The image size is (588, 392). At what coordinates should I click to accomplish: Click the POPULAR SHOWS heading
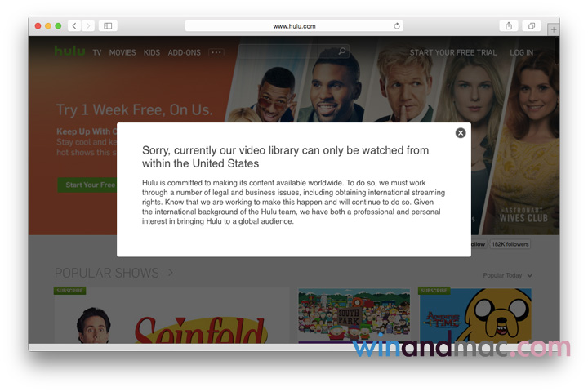107,273
